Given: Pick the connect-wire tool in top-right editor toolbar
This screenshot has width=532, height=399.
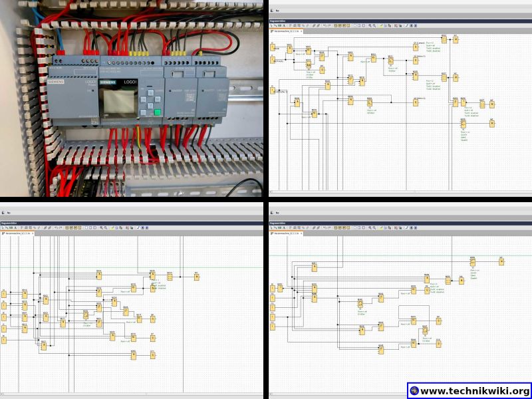Looking at the screenshot, I should [x=275, y=25].
